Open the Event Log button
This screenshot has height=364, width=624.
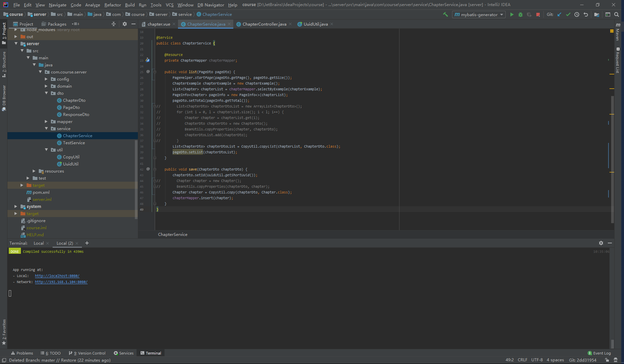click(599, 353)
